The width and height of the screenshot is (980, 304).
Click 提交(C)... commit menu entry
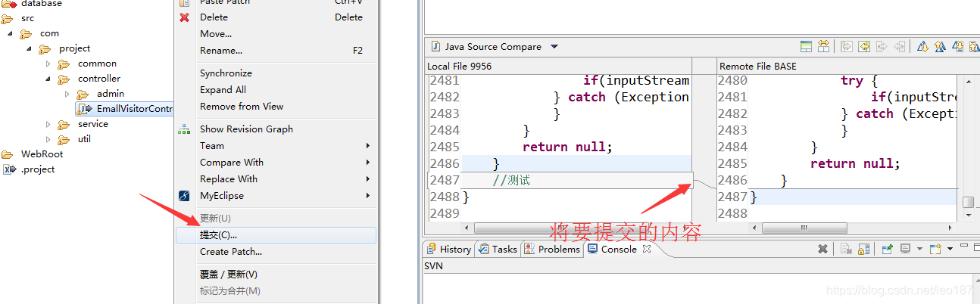(x=276, y=235)
